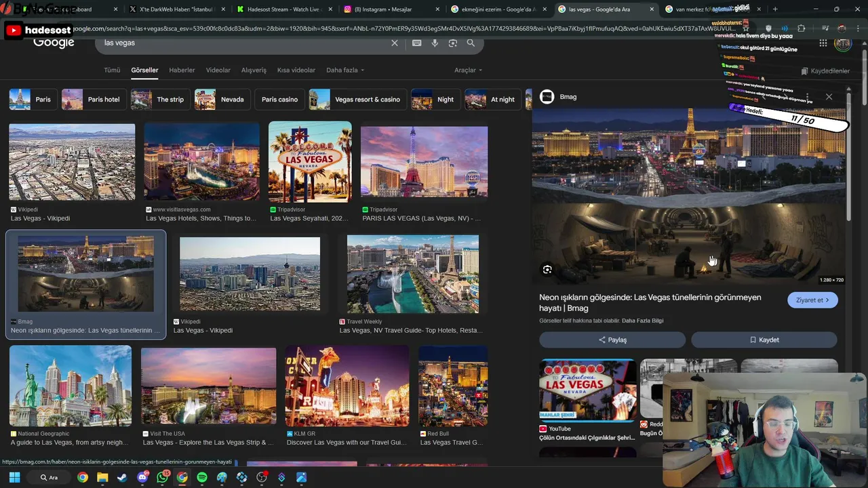Clear the las vegas search text

[x=395, y=43]
